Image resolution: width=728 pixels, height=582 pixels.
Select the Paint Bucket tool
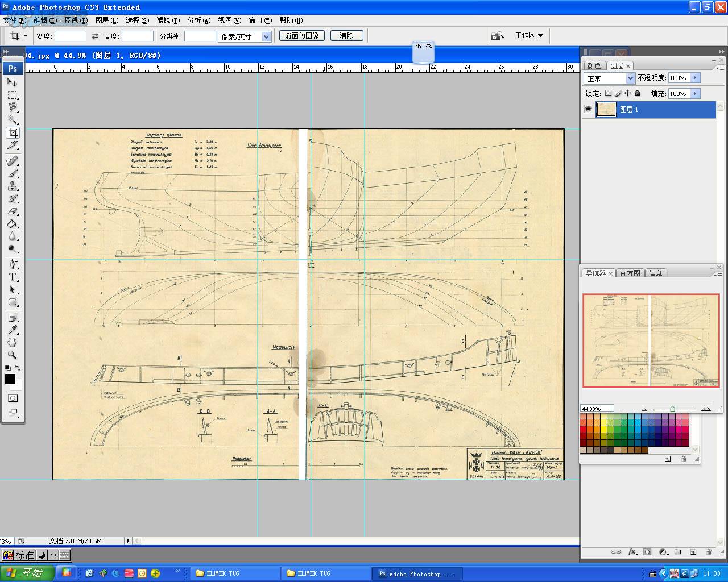pyautogui.click(x=13, y=224)
